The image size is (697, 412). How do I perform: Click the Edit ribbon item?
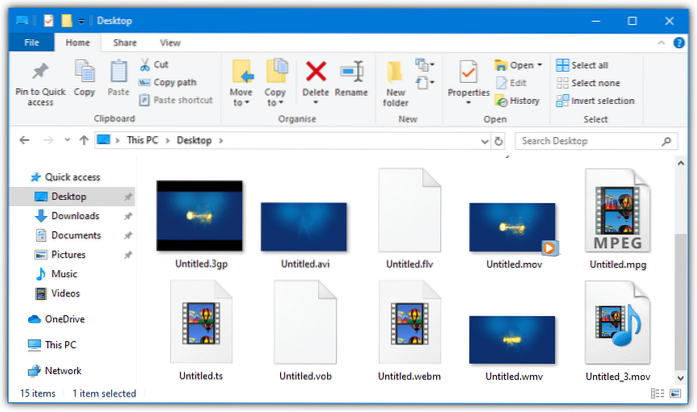(512, 83)
